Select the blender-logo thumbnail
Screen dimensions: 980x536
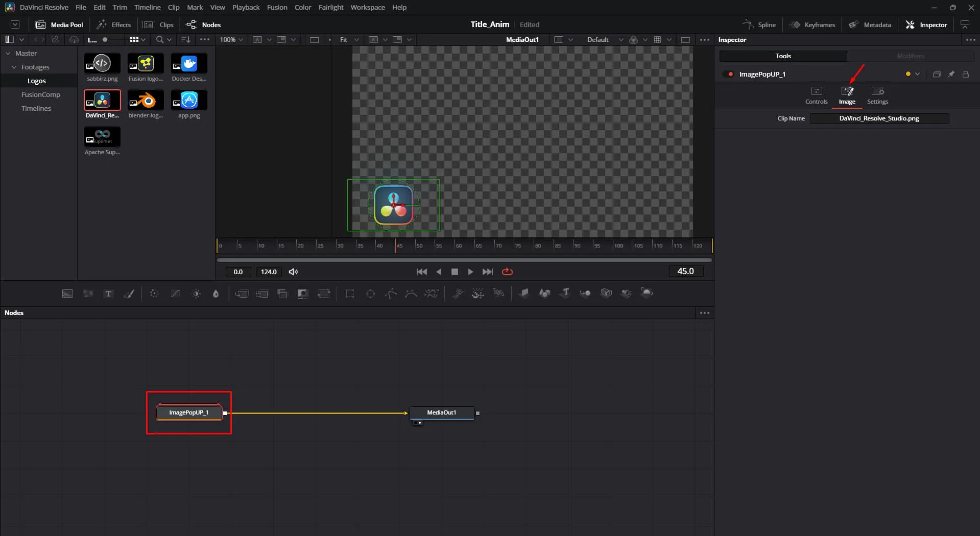click(146, 100)
